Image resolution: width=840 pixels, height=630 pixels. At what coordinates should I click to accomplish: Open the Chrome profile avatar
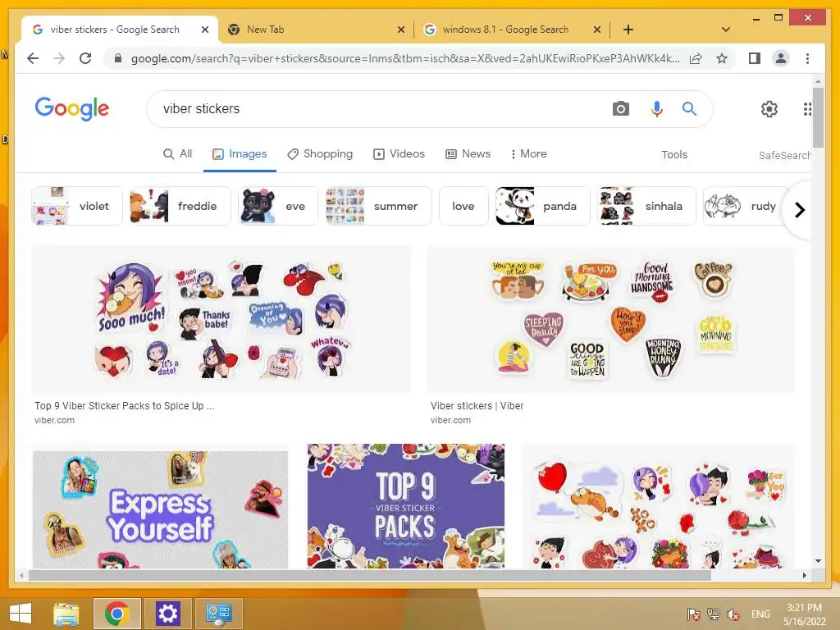pos(781,58)
